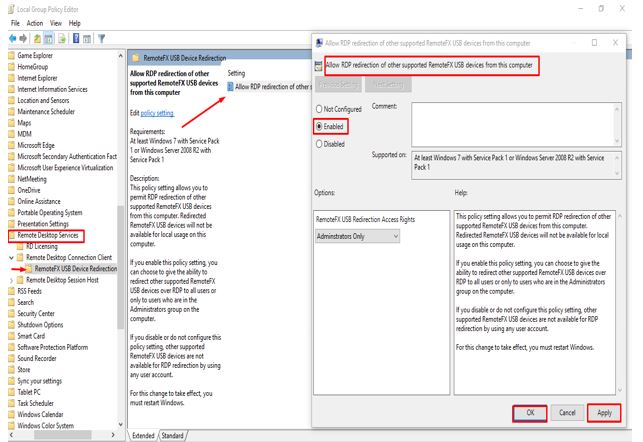The height and width of the screenshot is (442, 643).
Task: Open the Administrators Only access rights dropdown
Action: [x=358, y=236]
